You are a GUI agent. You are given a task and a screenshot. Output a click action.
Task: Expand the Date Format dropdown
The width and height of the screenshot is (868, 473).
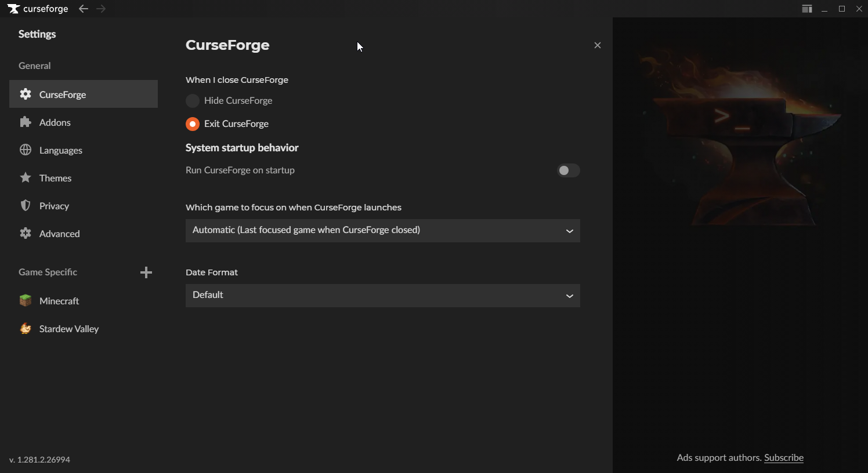(383, 296)
